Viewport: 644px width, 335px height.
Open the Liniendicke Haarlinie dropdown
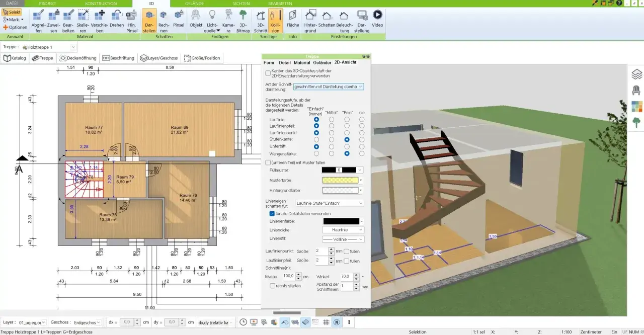[x=343, y=229]
